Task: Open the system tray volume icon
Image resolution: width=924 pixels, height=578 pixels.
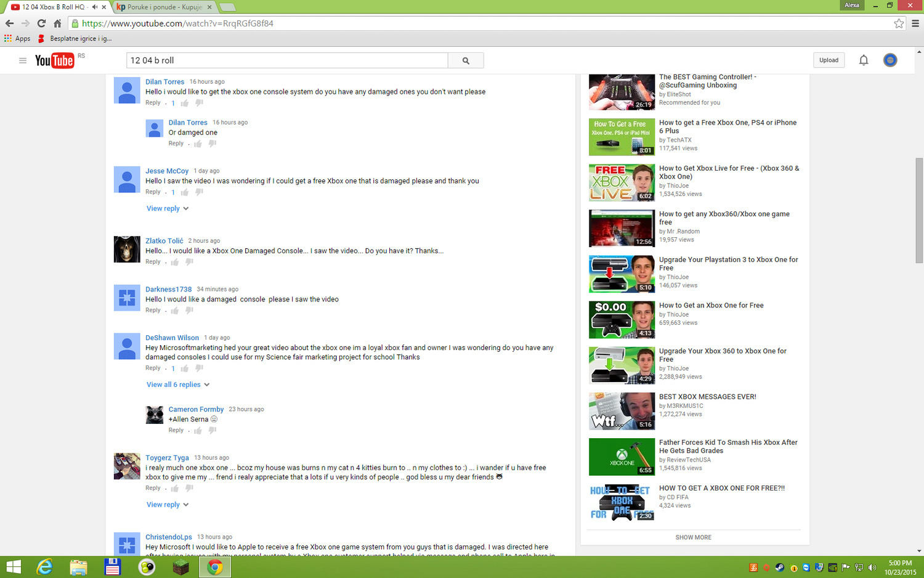Action: coord(872,568)
